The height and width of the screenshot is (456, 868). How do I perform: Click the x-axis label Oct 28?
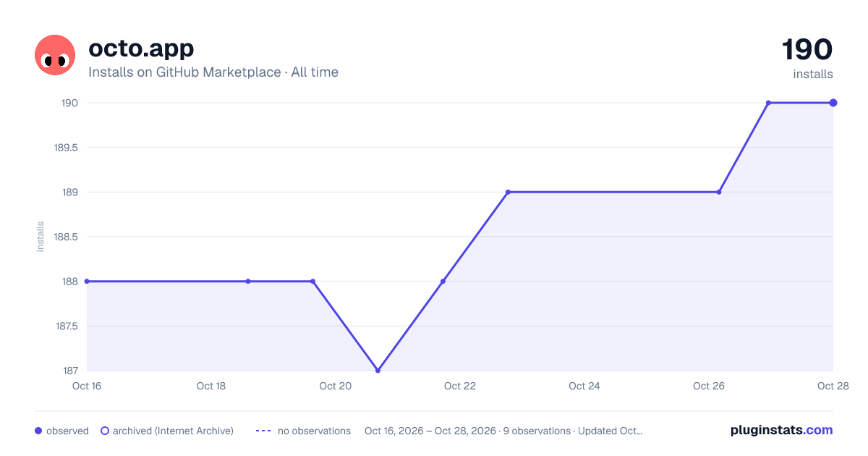click(833, 386)
